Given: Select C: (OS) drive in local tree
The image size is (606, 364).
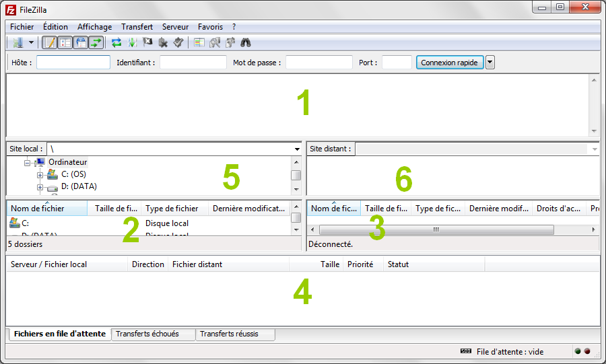Looking at the screenshot, I should 74,174.
